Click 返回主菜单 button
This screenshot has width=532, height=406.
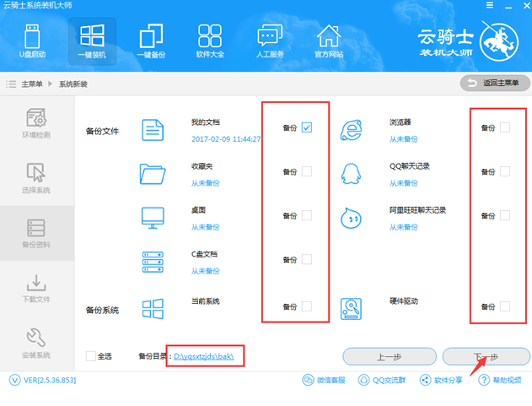coord(495,83)
